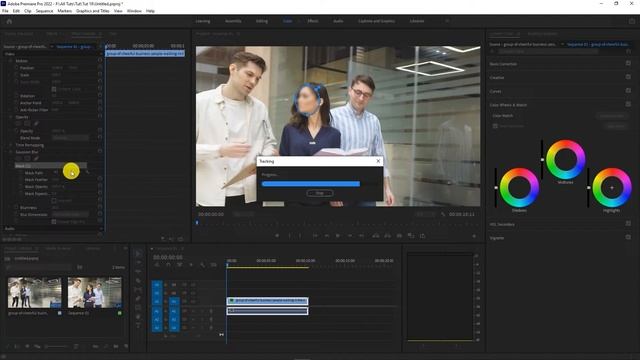Create ellipse mask under Gaussian Blur

click(x=19, y=158)
